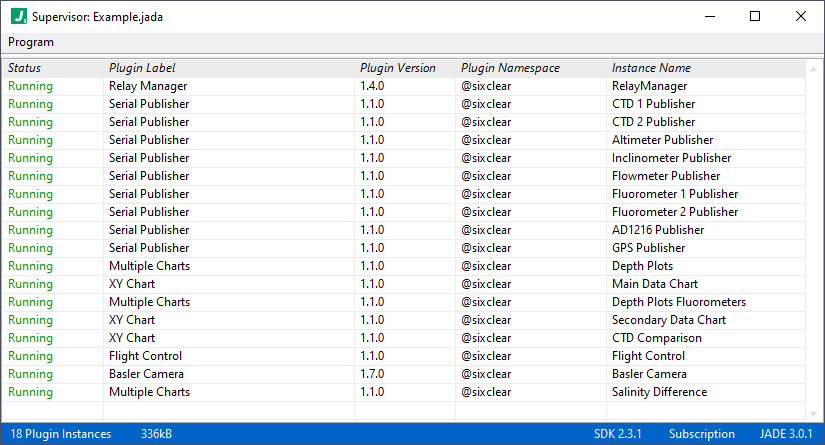Click JADE 3.0.1 in status bar

(786, 434)
